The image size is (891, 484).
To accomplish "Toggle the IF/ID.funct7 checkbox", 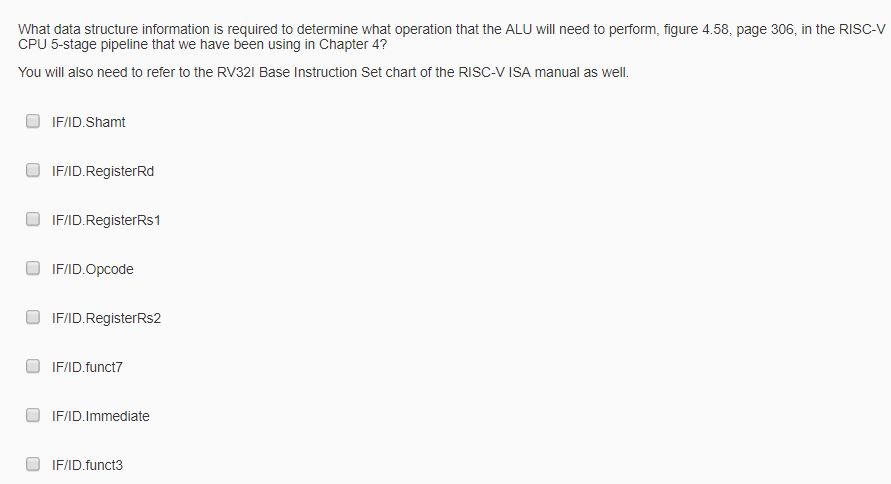I will [x=32, y=367].
